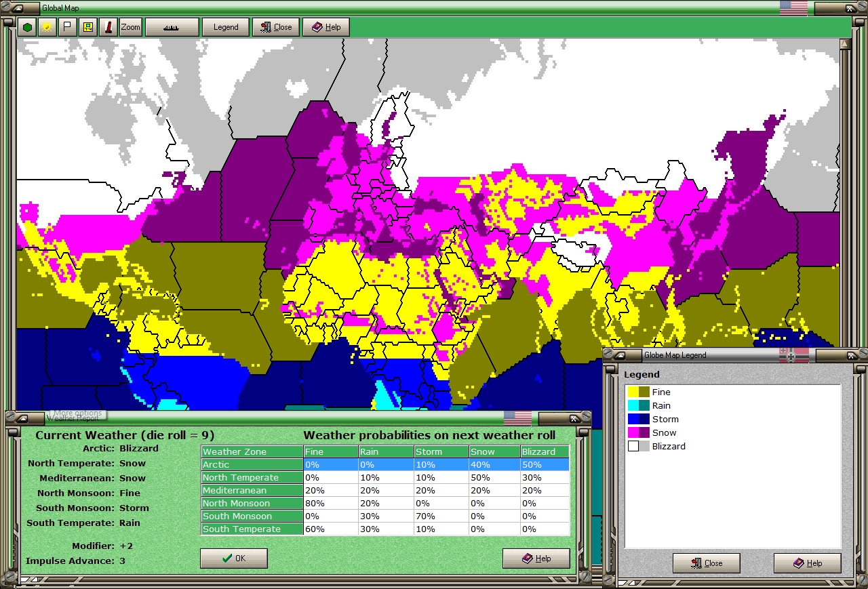Open the Legend from the Global Map toolbar

pyautogui.click(x=226, y=27)
